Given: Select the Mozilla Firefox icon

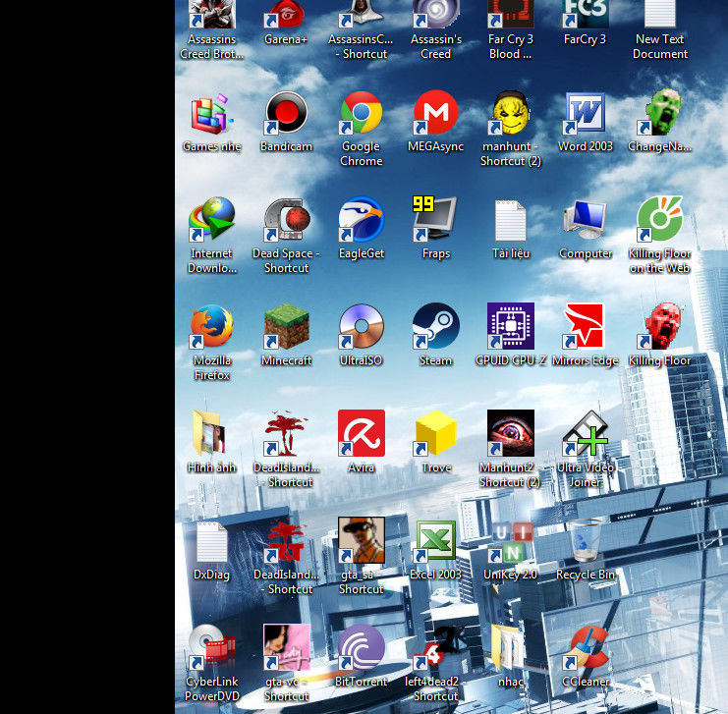Looking at the screenshot, I should (x=211, y=327).
